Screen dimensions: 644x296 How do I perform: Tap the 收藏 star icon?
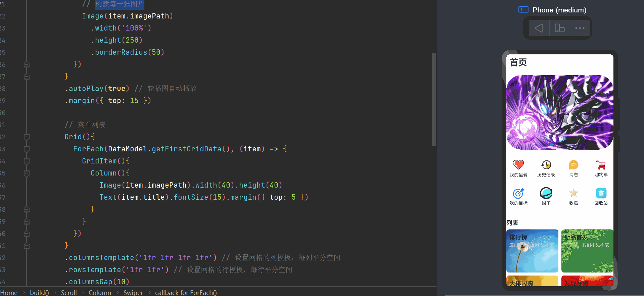click(573, 193)
